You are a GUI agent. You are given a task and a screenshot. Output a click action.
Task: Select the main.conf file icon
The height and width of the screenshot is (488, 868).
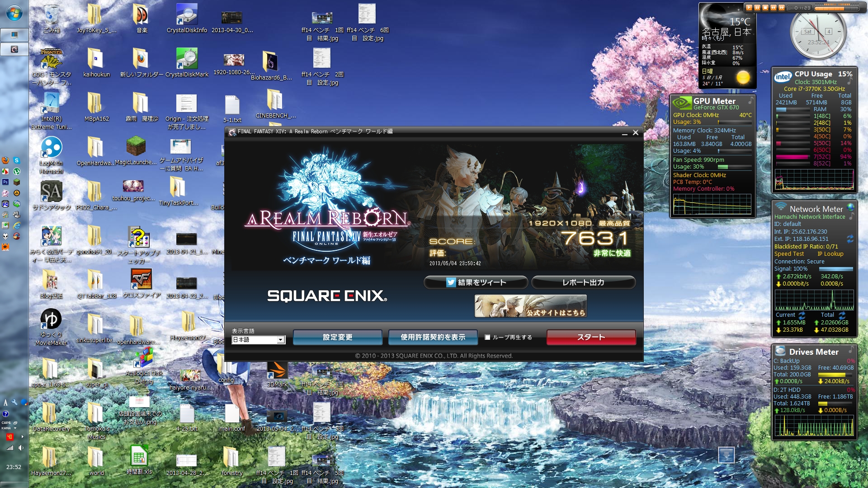click(232, 417)
